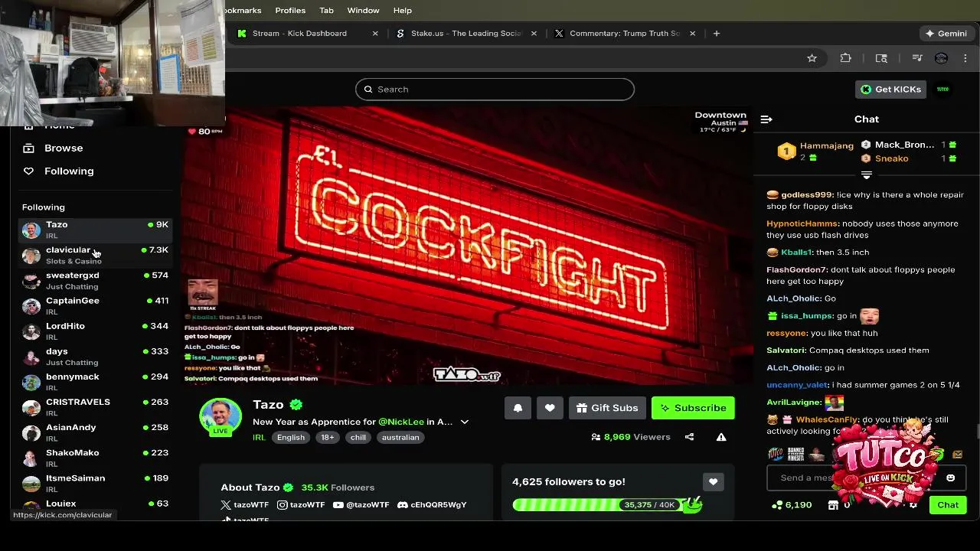This screenshot has height=551, width=980.
Task: Click the IRL category link under Tazo
Action: click(x=259, y=438)
